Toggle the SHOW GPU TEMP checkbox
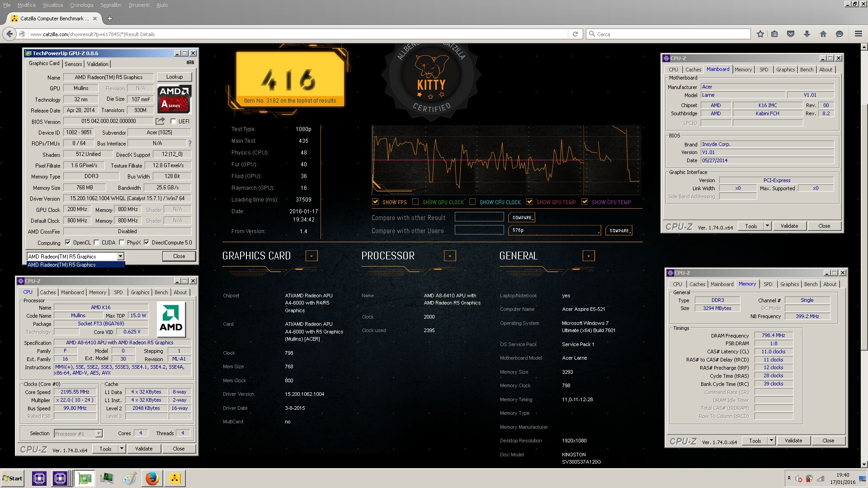The image size is (868, 488). click(529, 202)
